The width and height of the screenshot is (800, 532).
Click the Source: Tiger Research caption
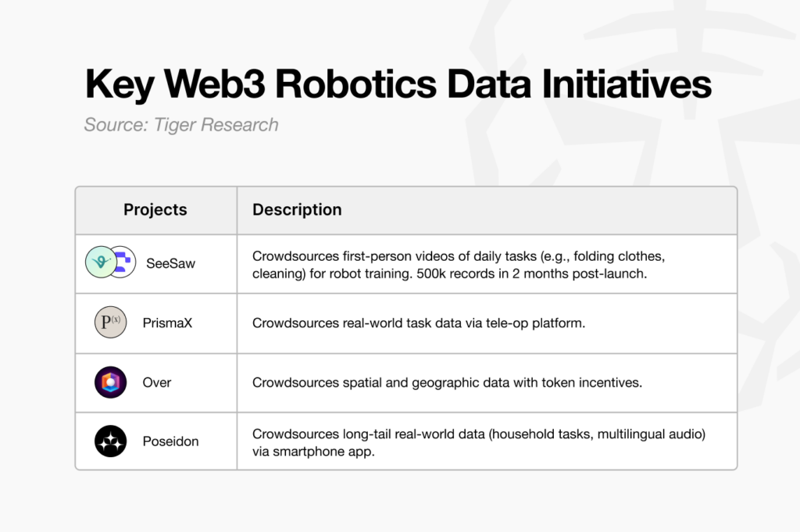pos(181,125)
